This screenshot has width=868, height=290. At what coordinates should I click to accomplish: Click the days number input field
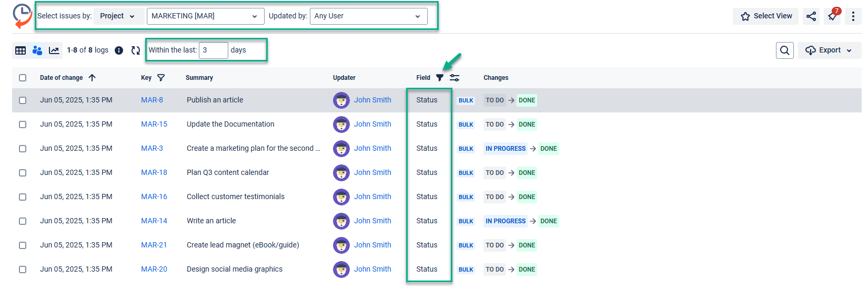[214, 50]
